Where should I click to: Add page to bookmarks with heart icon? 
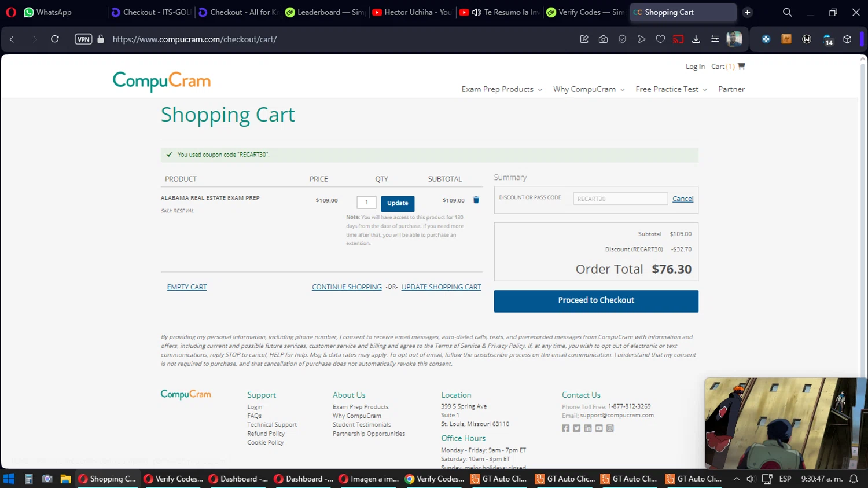click(x=660, y=39)
